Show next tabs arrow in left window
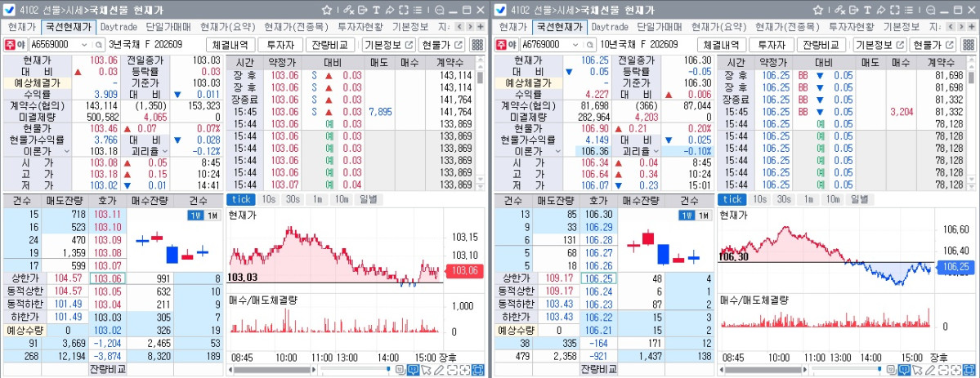The image size is (980, 378). [x=469, y=27]
